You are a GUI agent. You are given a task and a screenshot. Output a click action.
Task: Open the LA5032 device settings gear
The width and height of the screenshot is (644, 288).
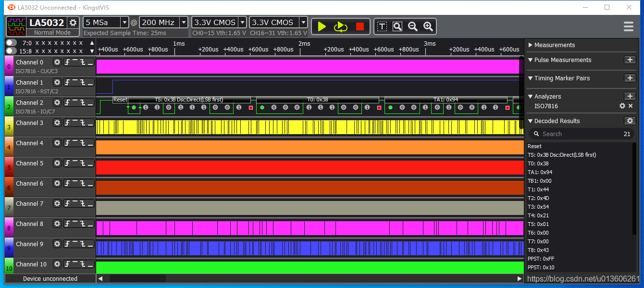click(73, 23)
